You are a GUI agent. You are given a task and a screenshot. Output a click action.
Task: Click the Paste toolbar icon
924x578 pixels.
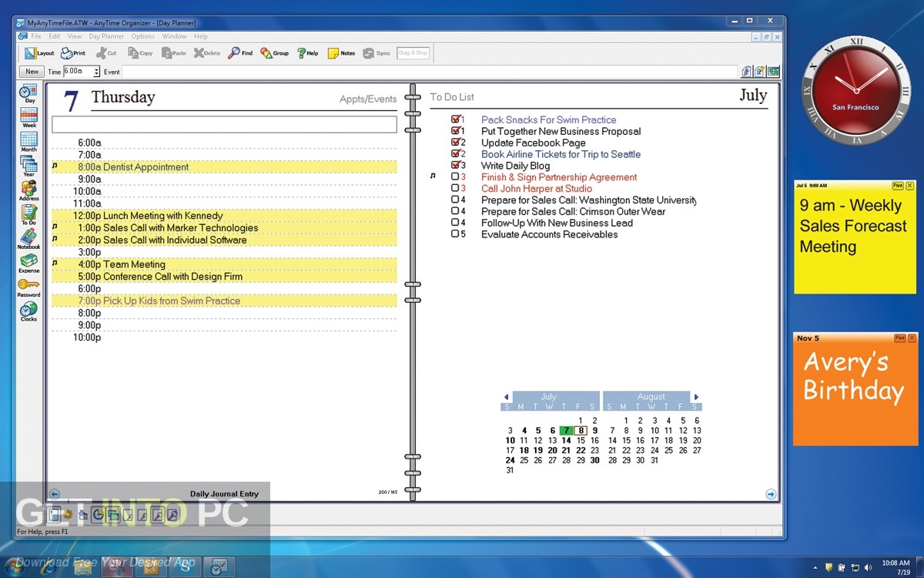click(x=174, y=53)
